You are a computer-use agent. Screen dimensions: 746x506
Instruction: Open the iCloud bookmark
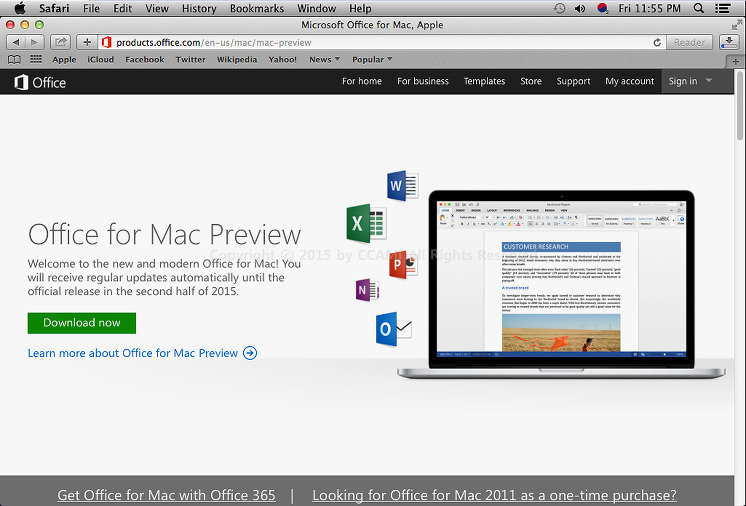[100, 59]
